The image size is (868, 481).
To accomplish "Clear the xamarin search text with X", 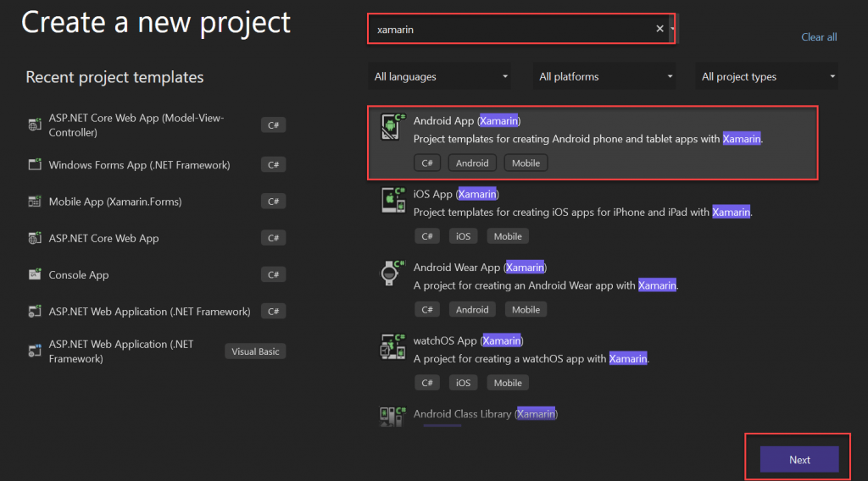I will [659, 29].
